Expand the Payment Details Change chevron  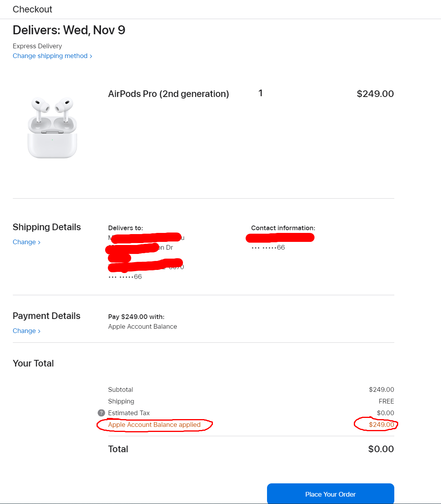point(39,331)
